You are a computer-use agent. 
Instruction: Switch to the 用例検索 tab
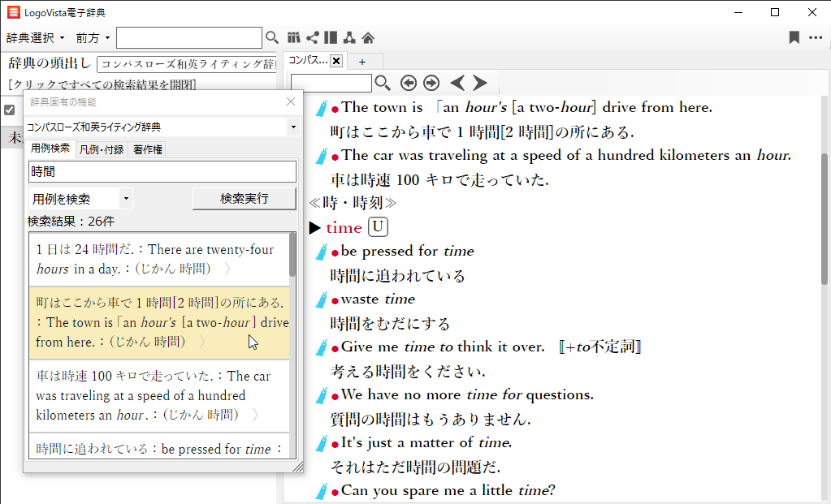(x=50, y=149)
